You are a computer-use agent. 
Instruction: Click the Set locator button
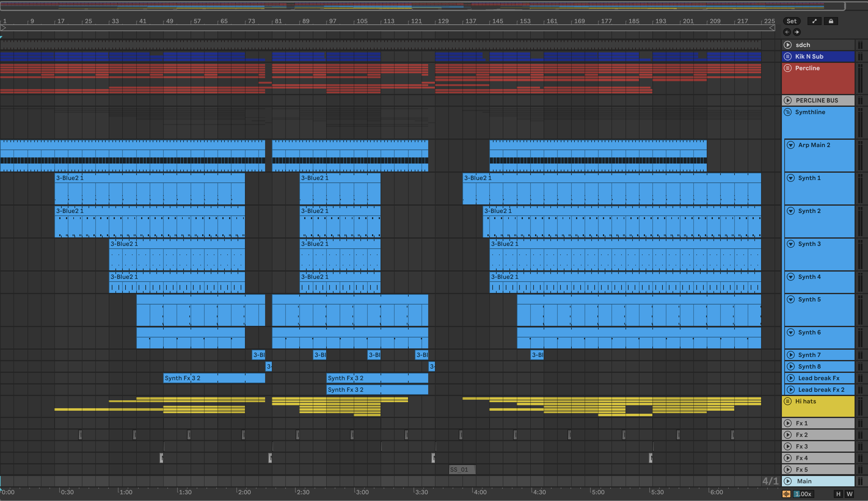tap(791, 21)
